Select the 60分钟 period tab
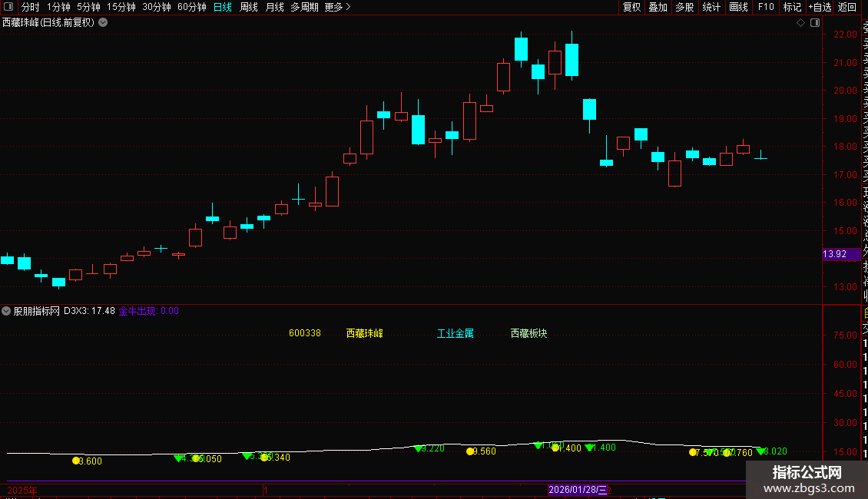868x499 pixels. tap(191, 7)
